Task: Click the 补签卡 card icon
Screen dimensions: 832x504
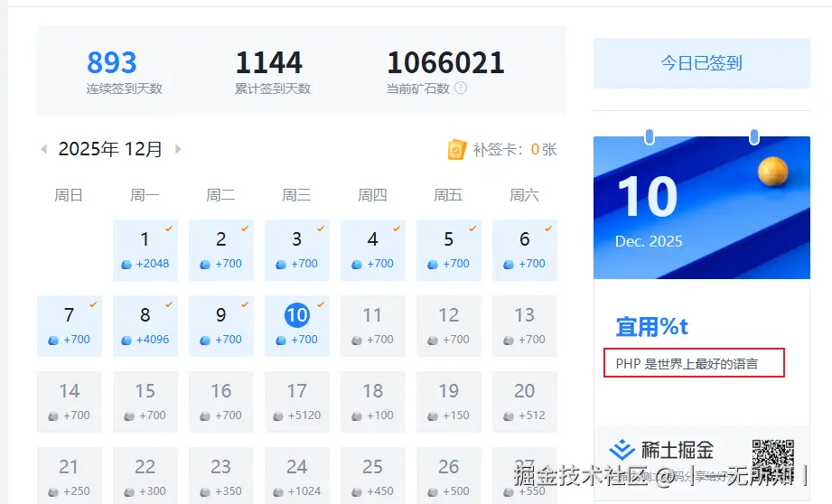Action: pyautogui.click(x=457, y=150)
